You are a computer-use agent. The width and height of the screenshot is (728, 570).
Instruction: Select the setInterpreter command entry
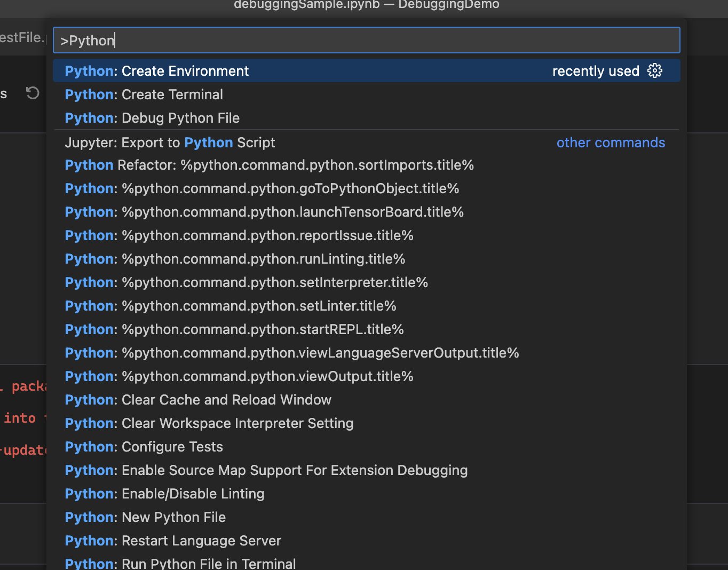point(246,282)
